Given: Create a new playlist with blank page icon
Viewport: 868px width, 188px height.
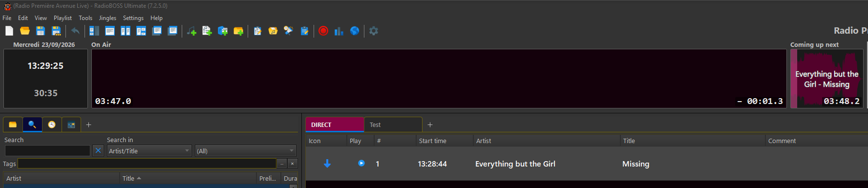Looking at the screenshot, I should 9,31.
